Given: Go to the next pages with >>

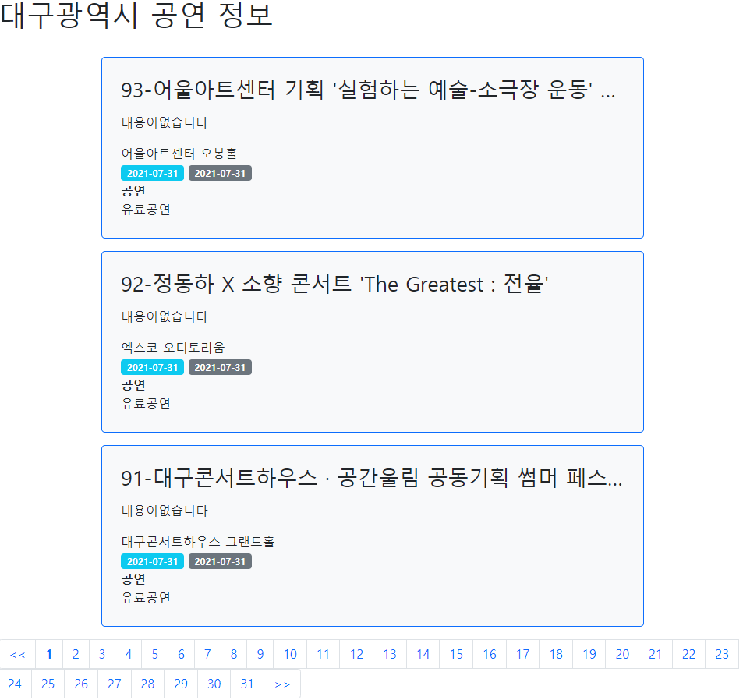Looking at the screenshot, I should (x=282, y=684).
